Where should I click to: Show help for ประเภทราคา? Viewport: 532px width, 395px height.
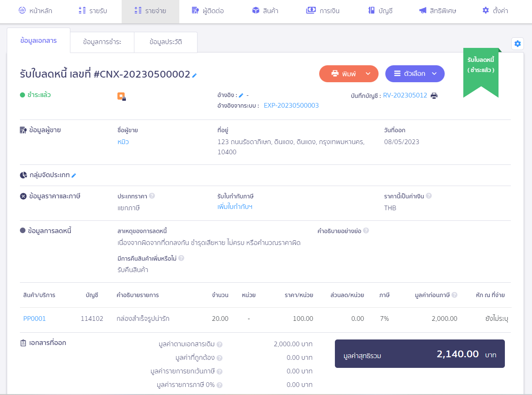click(152, 196)
